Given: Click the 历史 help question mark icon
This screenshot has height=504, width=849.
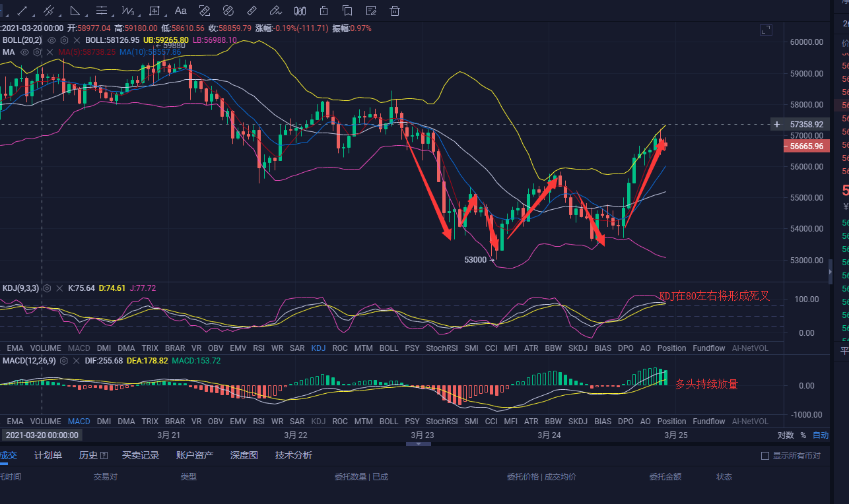Looking at the screenshot, I should 104,455.
